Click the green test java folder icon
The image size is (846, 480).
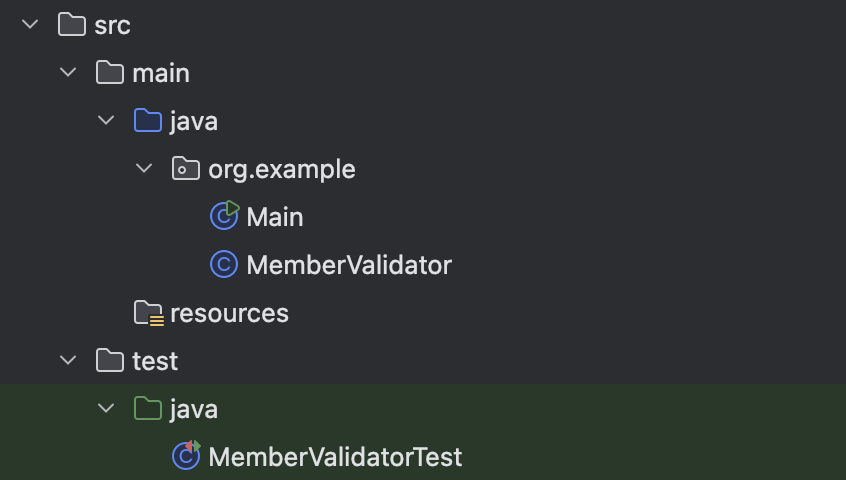tap(148, 409)
